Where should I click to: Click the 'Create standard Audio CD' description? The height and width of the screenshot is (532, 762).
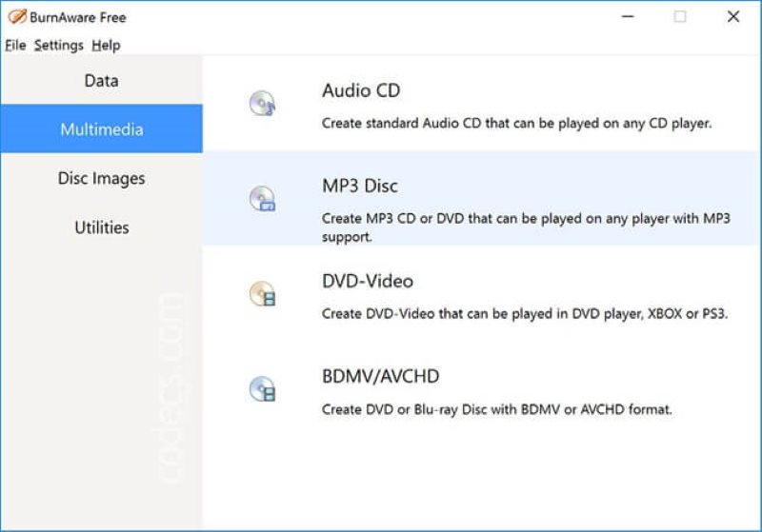click(x=516, y=124)
